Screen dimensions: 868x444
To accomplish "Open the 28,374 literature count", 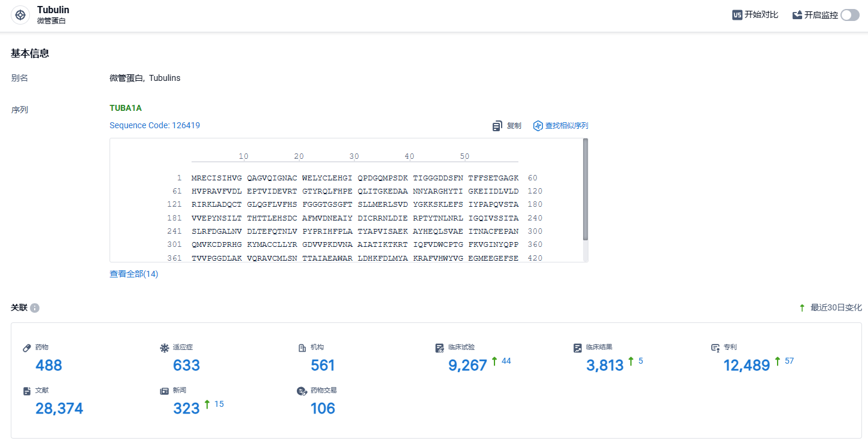I will pos(59,409).
